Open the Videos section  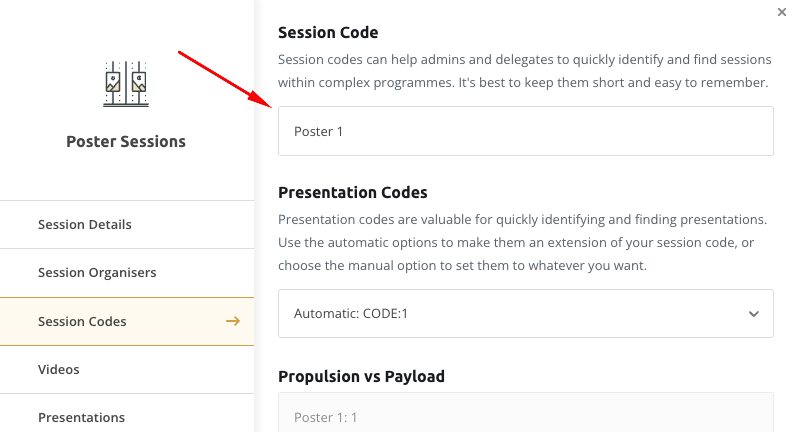tap(127, 370)
